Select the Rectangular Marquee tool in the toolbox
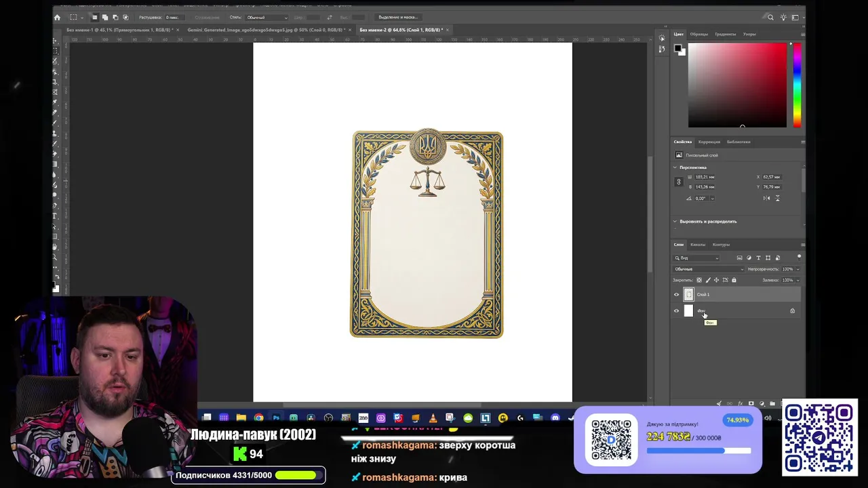 pyautogui.click(x=55, y=51)
